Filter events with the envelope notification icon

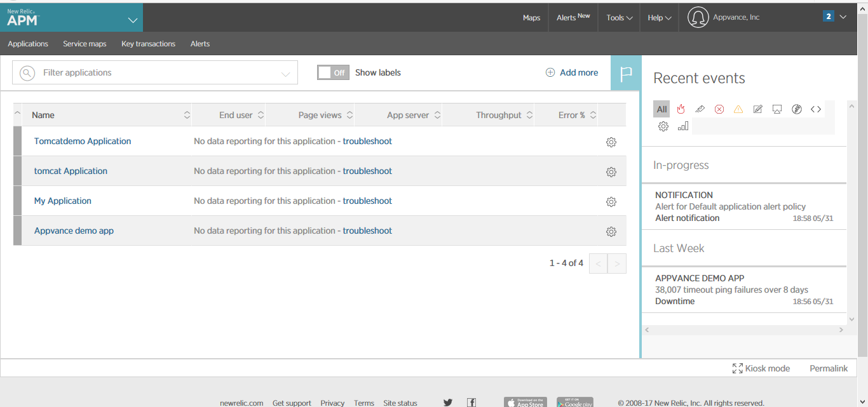click(x=700, y=109)
